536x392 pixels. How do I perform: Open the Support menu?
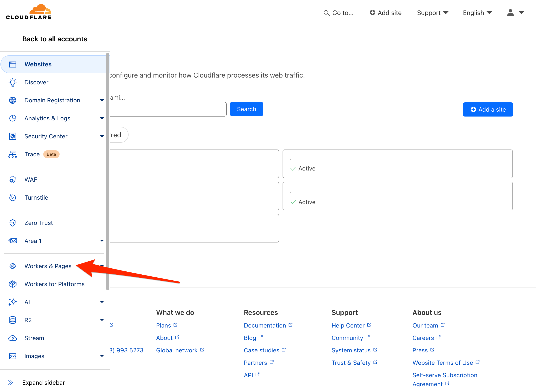point(433,13)
